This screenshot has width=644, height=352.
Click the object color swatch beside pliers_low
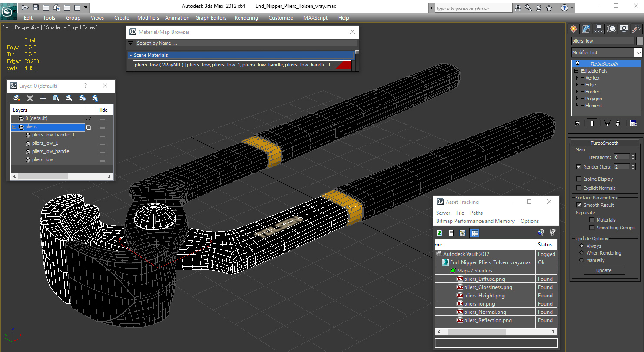(x=640, y=41)
